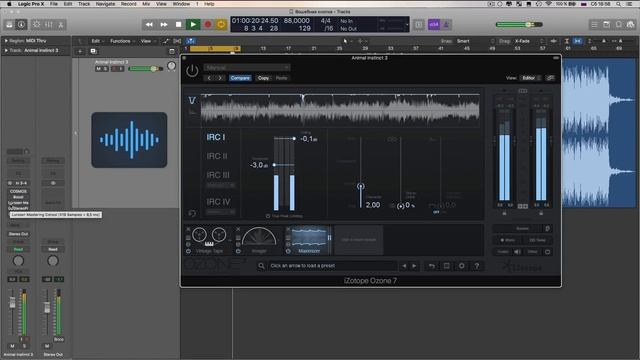Open the Navigate menu
Viewport: 640px width, 360px height.
coord(105,4)
